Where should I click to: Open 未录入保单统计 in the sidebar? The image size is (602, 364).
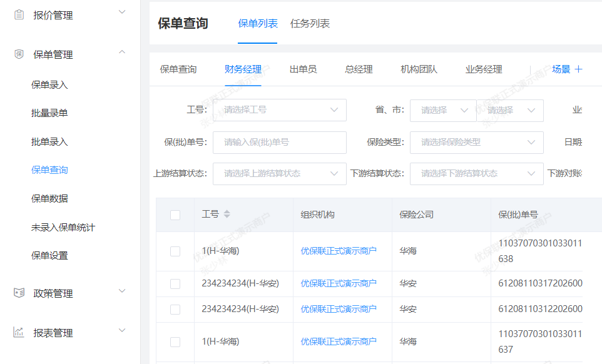click(x=63, y=228)
